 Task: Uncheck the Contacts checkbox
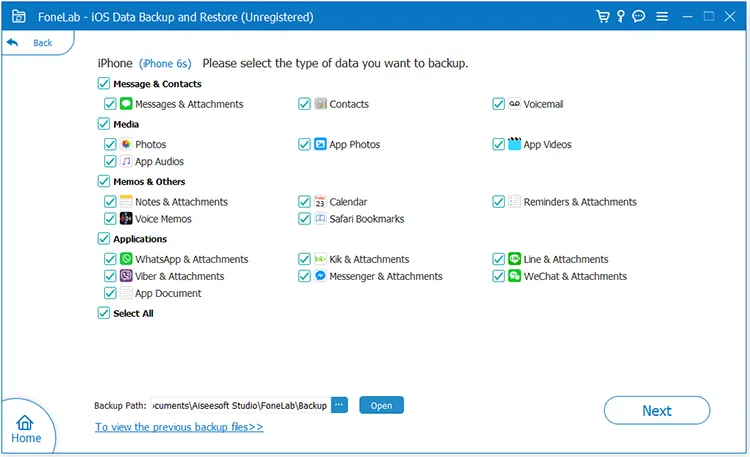pyautogui.click(x=304, y=103)
